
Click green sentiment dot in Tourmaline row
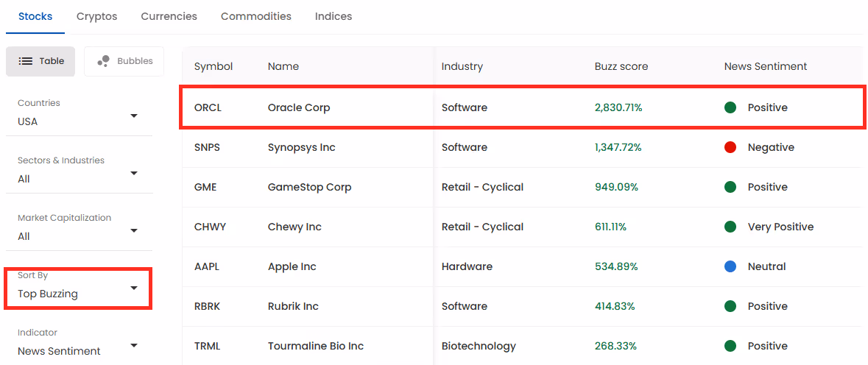pyautogui.click(x=730, y=347)
